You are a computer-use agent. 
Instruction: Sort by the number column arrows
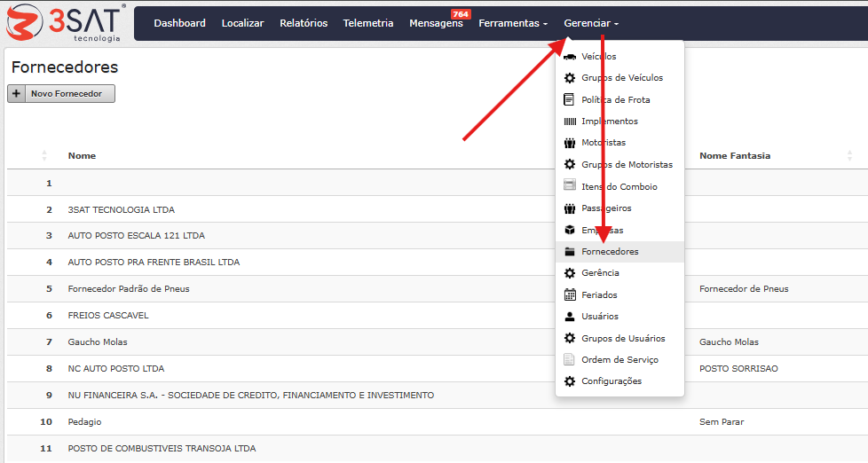pos(44,156)
